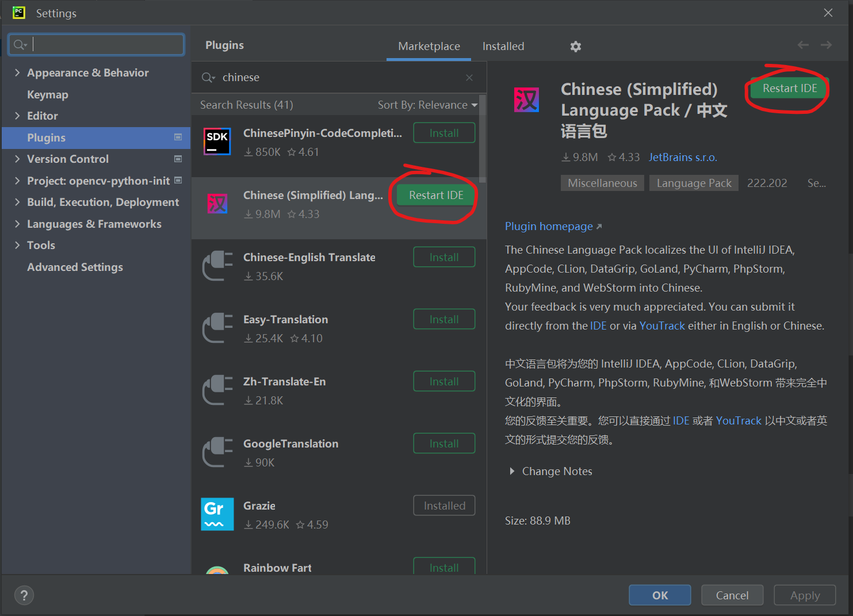Viewport: 853px width, 616px height.
Task: Click Restart IDE in the plugin details
Action: 789,88
